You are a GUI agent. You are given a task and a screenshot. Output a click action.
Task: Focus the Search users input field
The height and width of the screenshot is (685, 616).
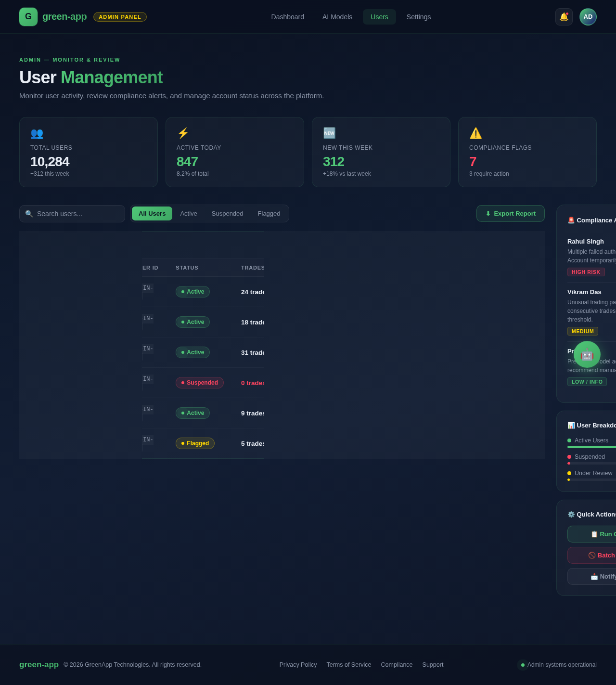(72, 214)
